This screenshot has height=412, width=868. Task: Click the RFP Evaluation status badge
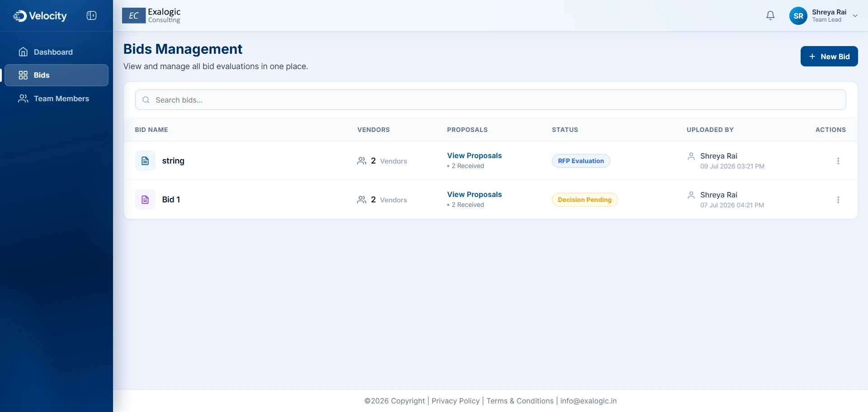click(581, 161)
